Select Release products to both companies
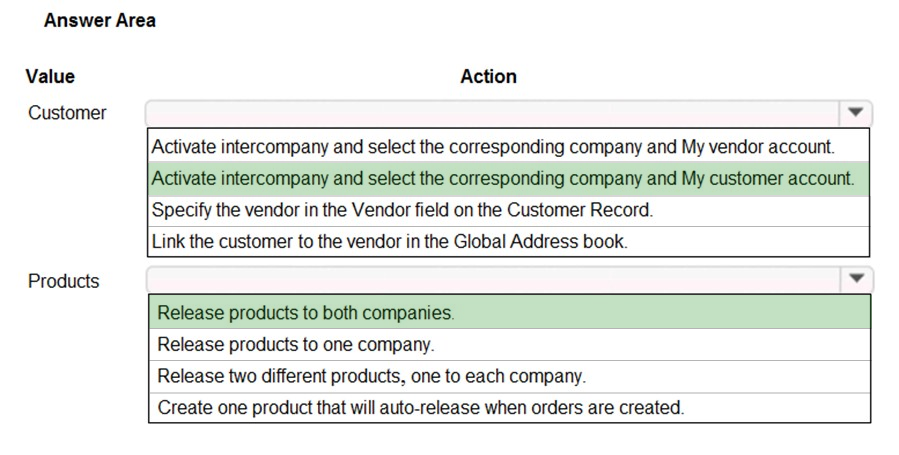The width and height of the screenshot is (899, 455). pyautogui.click(x=510, y=312)
